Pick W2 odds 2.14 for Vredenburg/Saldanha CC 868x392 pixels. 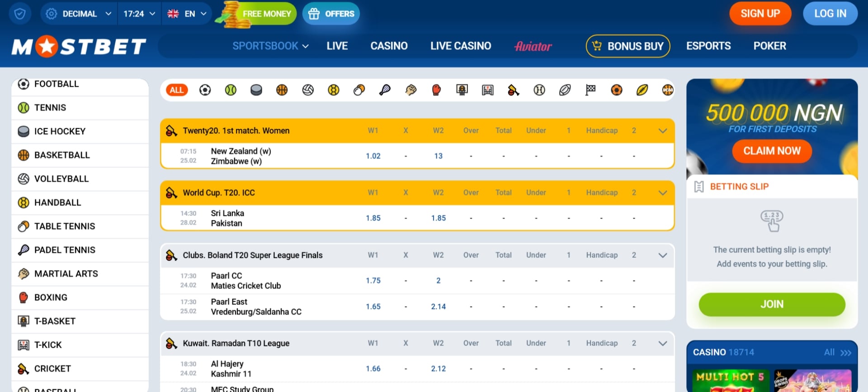click(438, 307)
